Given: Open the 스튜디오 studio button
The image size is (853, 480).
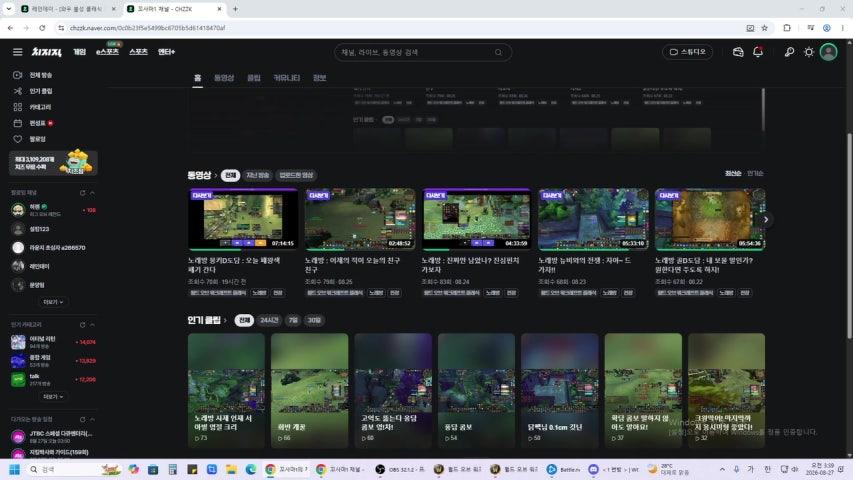Looking at the screenshot, I should [687, 52].
